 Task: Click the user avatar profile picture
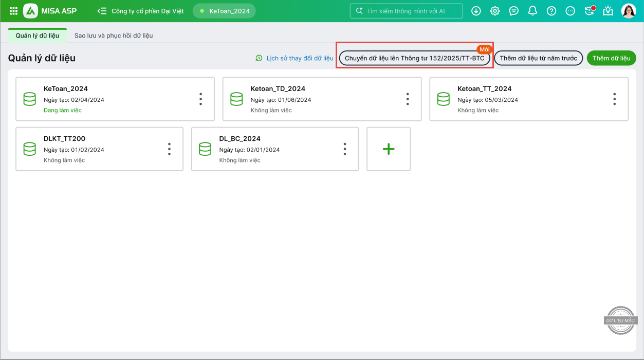(x=628, y=11)
